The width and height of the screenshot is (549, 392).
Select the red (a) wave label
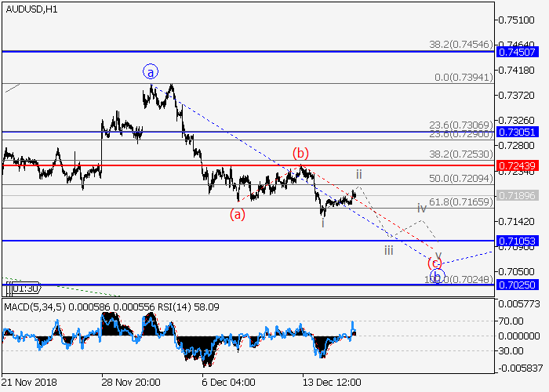[x=238, y=214]
